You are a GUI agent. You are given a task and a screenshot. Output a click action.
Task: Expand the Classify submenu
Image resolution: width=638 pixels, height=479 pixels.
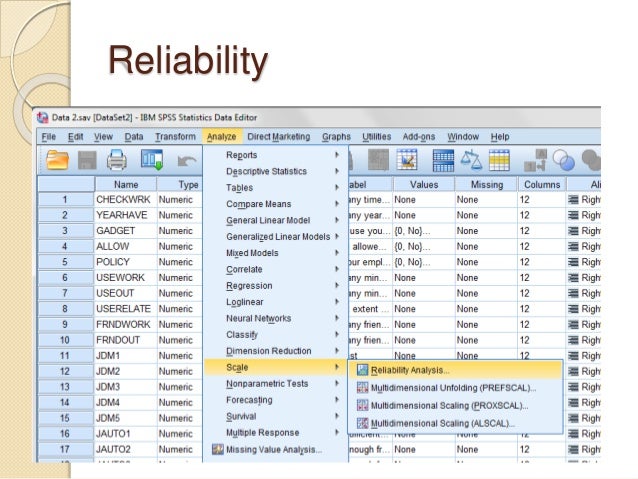click(x=276, y=335)
